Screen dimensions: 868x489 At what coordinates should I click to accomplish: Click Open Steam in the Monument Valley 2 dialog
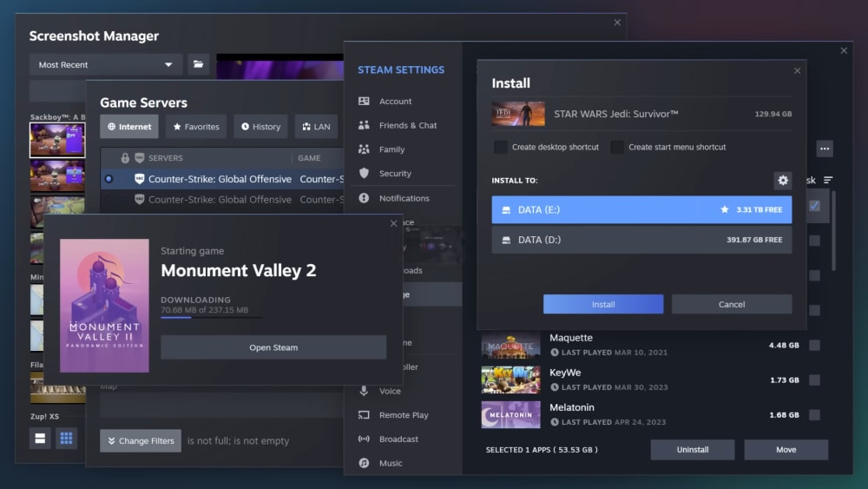click(273, 347)
